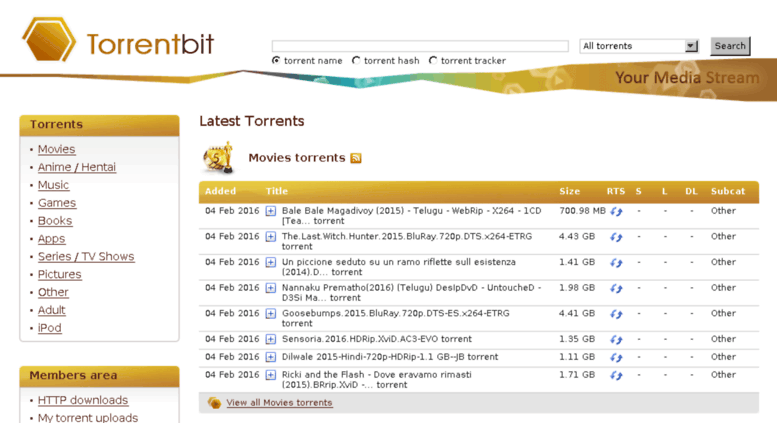777x423 pixels.
Task: Expand details for Goosebumps.2015 torrent
Action: tap(271, 314)
